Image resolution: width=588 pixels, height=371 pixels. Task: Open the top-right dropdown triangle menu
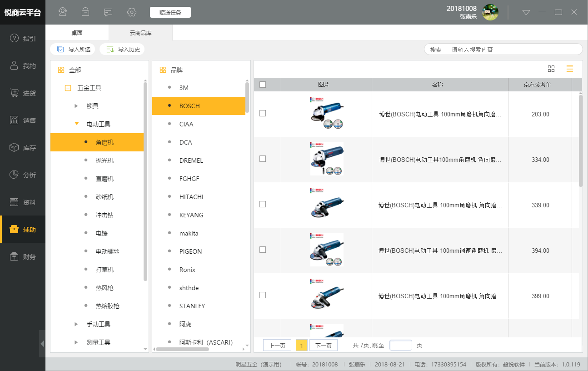[x=526, y=12]
